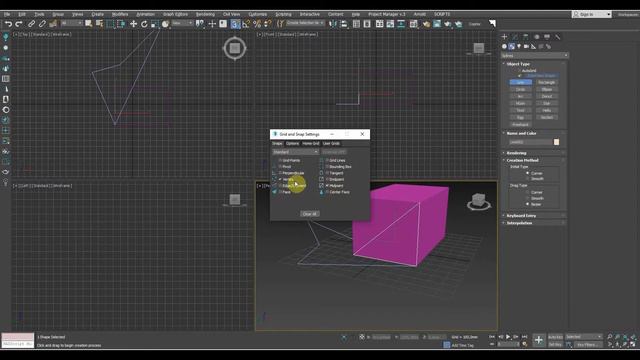
Task: Click the object name input field
Action: 530,142
